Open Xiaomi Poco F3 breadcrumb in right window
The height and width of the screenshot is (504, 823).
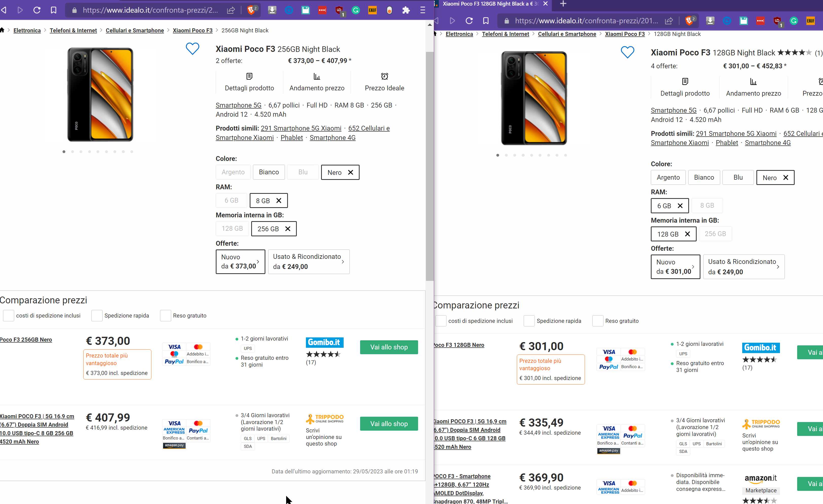tap(625, 34)
